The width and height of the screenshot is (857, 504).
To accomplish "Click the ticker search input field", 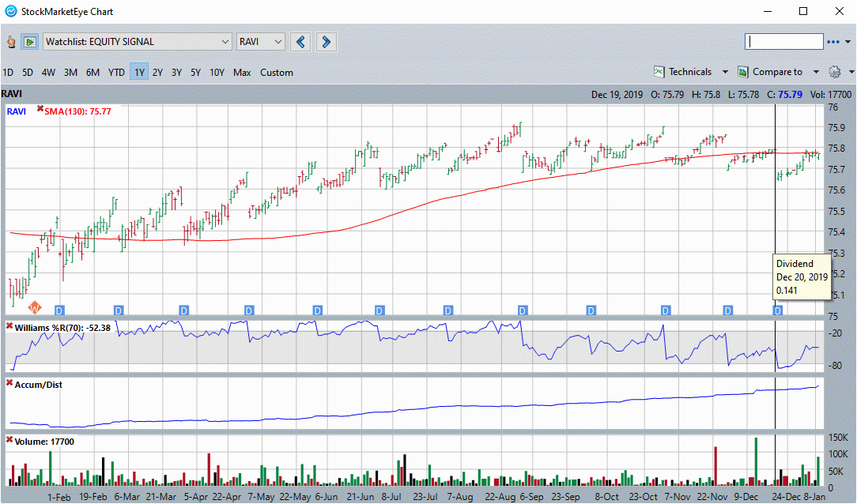I will coord(783,41).
